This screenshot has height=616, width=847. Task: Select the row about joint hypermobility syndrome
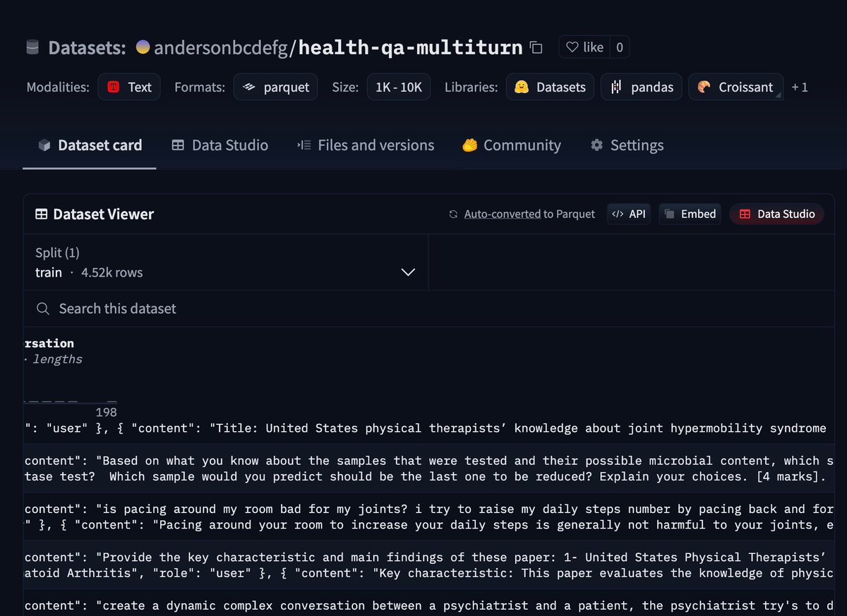pos(429,428)
